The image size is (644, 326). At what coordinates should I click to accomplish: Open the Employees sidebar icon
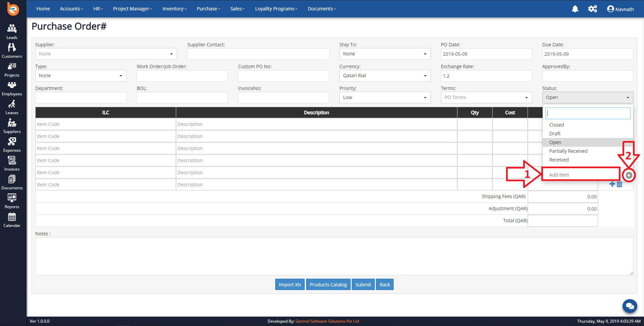click(12, 88)
